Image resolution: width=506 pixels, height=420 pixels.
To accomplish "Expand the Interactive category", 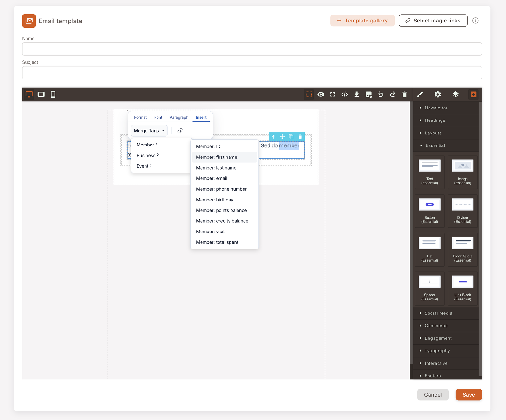I will [x=446, y=363].
